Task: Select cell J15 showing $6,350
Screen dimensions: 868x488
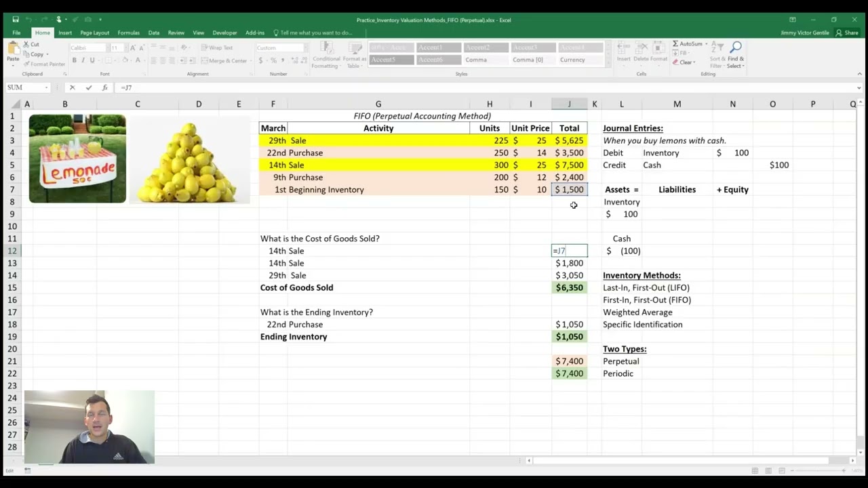Action: (x=570, y=287)
